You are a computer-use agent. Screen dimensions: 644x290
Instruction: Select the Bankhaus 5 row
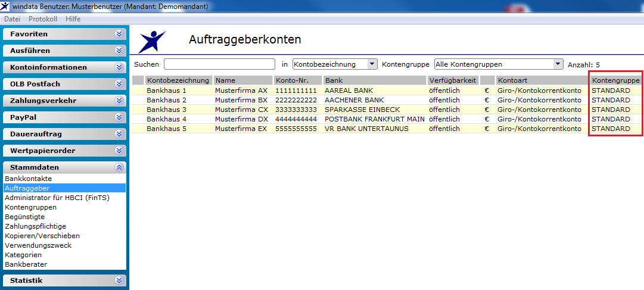(x=387, y=129)
